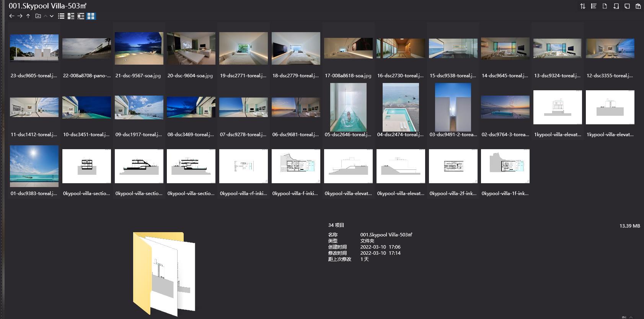
Task: Click the up chevron next to folder icon
Action: pyautogui.click(x=46, y=16)
